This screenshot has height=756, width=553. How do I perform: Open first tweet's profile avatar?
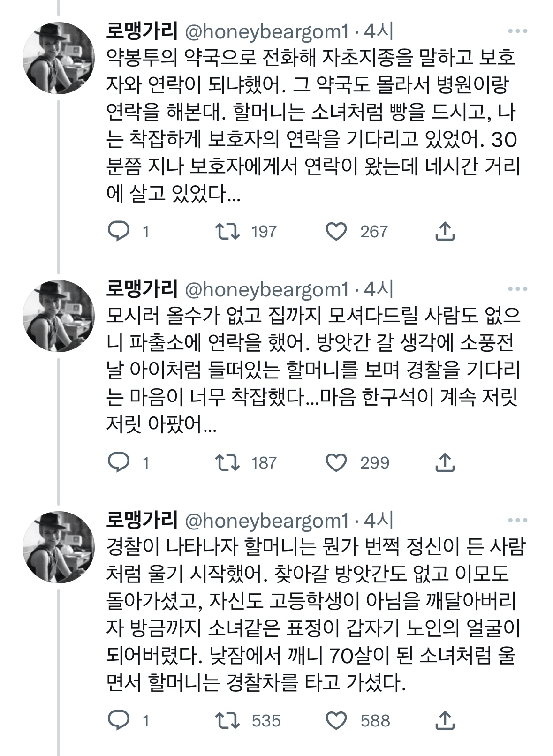point(59,58)
